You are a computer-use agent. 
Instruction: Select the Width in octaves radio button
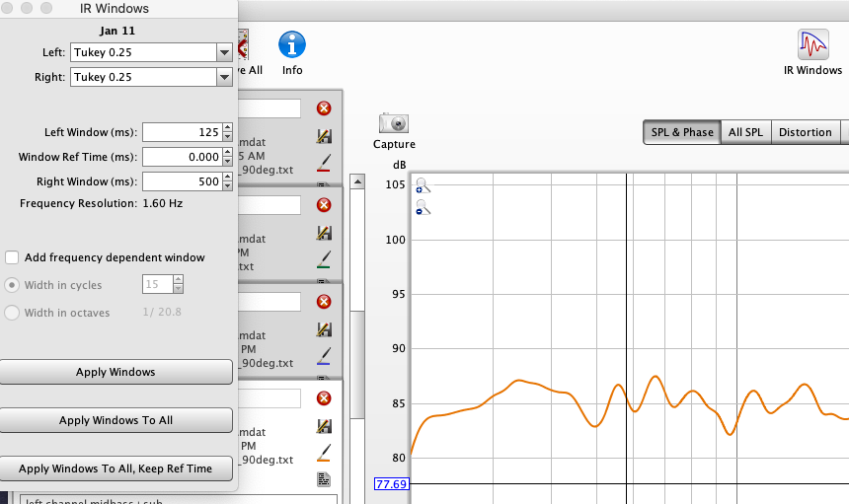tap(12, 313)
